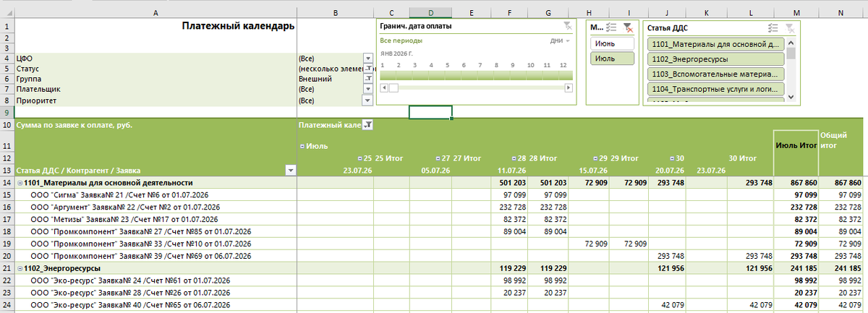868x313 pixels.
Task: Click the Статья ДДС slicer scroll-up arrow
Action: [x=791, y=42]
